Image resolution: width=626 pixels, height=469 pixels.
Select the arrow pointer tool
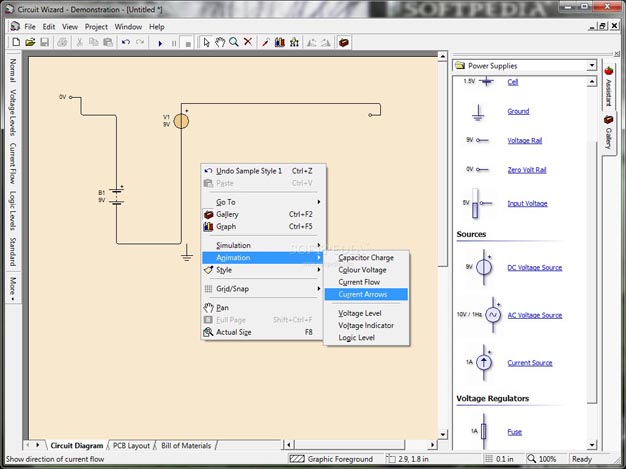(206, 42)
